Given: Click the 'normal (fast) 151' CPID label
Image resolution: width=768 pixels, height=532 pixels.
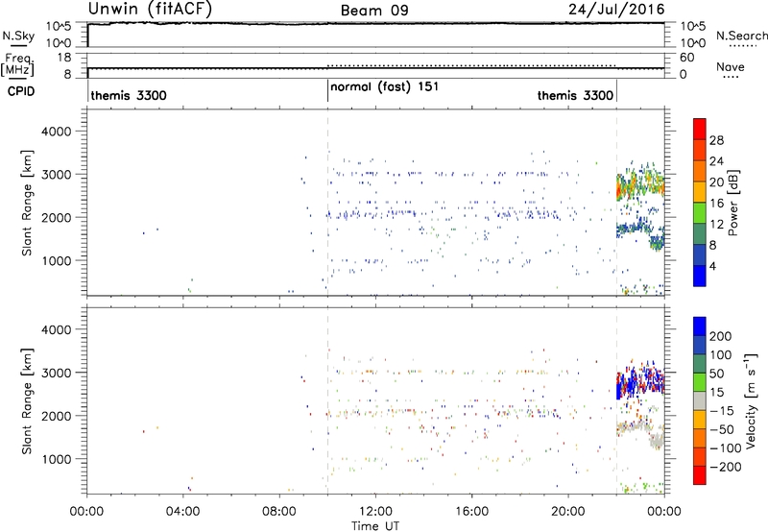Looking at the screenshot, I should click(385, 87).
